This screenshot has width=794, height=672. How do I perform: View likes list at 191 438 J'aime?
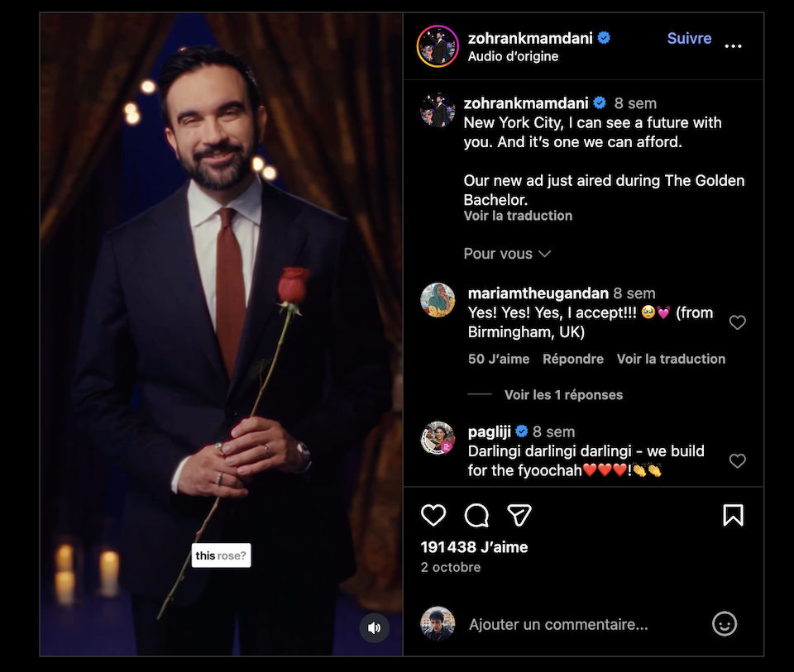pyautogui.click(x=474, y=547)
